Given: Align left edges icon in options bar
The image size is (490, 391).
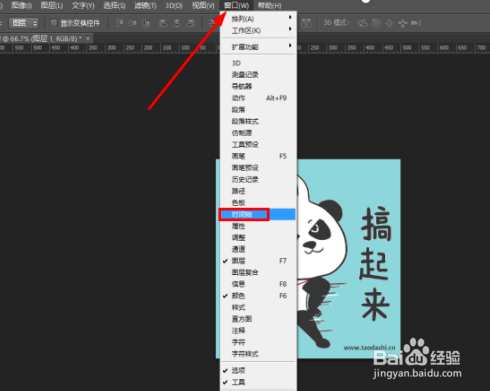Looking at the screenshot, I should click(x=163, y=23).
